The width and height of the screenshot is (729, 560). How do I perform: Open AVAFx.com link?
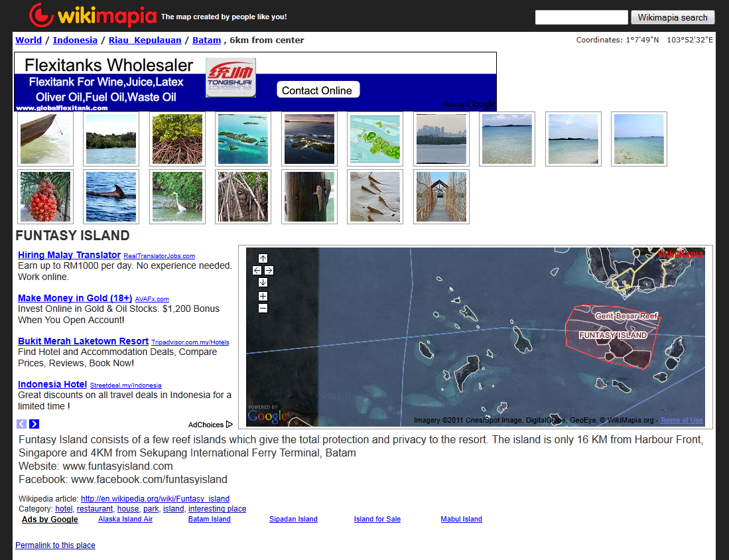click(x=152, y=299)
